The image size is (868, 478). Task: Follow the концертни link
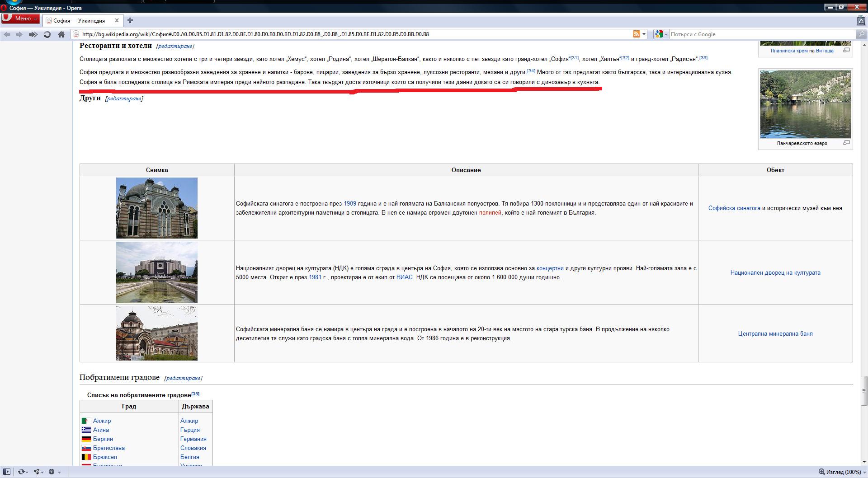(x=550, y=268)
